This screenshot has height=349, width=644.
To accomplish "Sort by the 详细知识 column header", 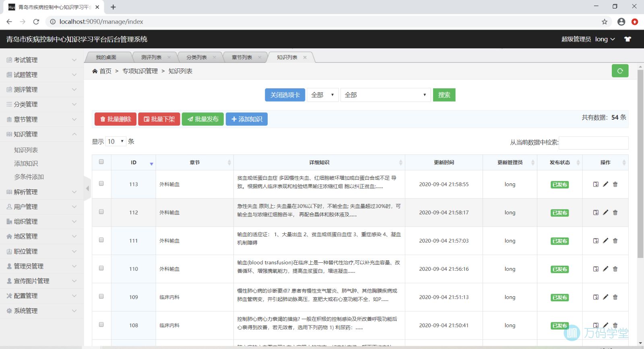I will click(319, 162).
